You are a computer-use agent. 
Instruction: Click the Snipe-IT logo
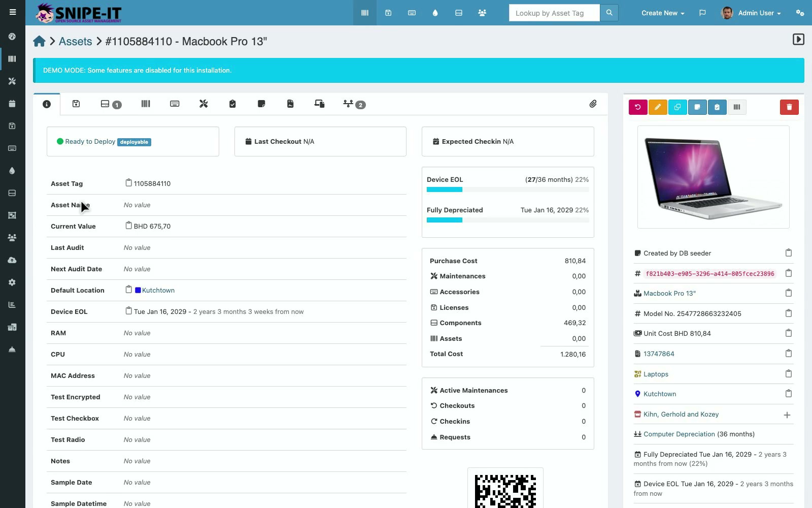click(79, 13)
